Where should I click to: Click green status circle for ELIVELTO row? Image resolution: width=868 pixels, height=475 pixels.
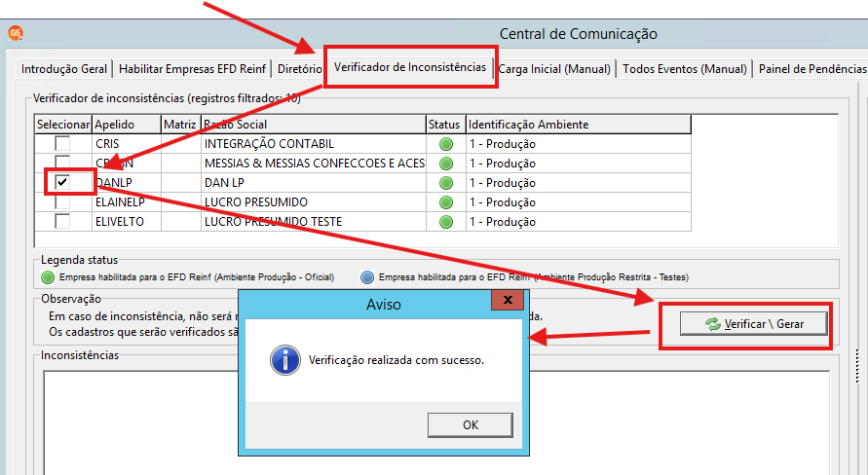pyautogui.click(x=445, y=221)
